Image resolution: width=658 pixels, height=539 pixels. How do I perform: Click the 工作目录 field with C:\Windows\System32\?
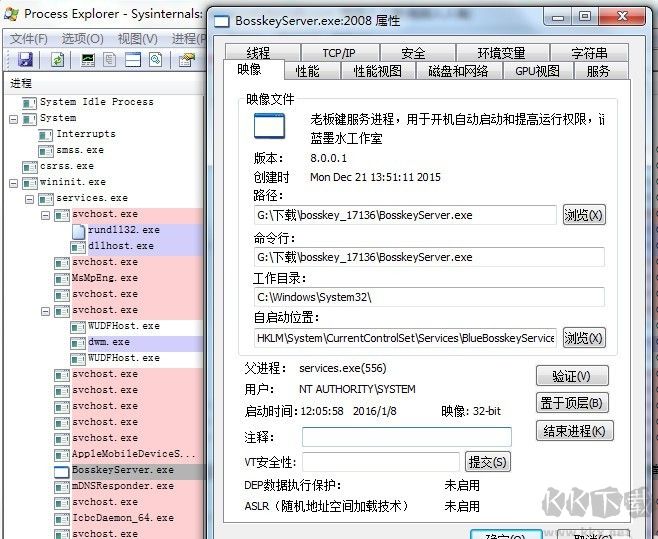(429, 297)
